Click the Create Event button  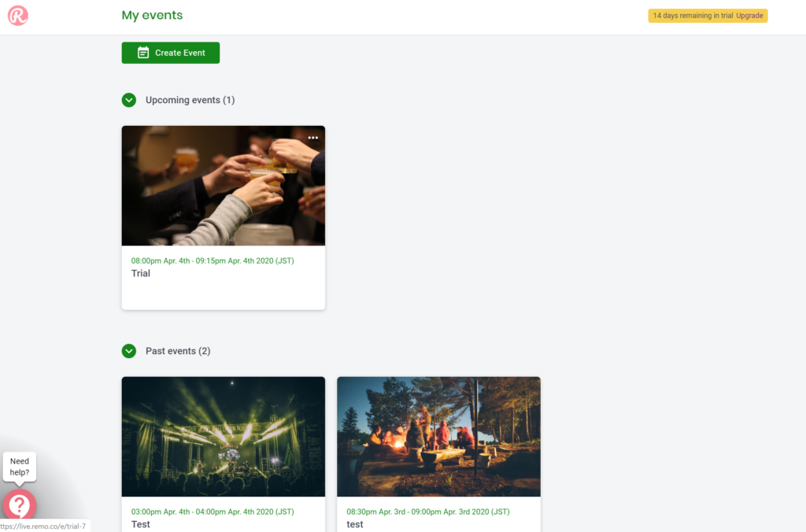coord(171,53)
